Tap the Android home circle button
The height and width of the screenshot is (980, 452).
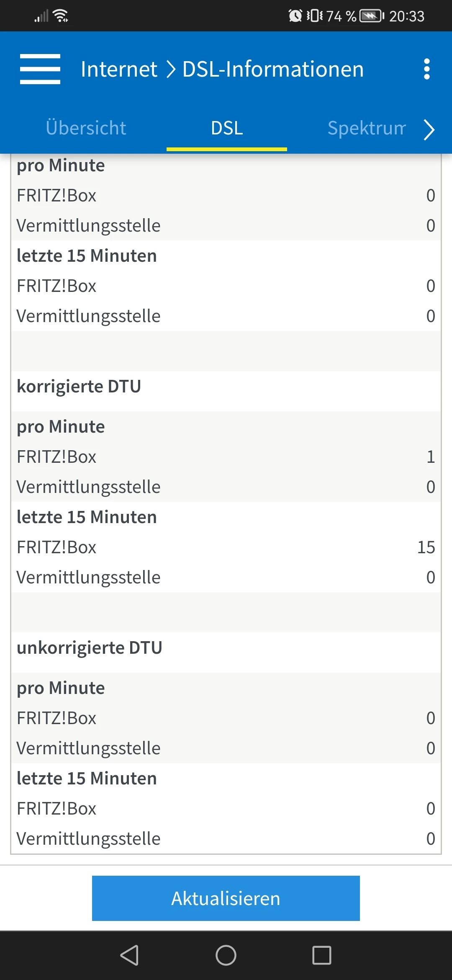226,955
